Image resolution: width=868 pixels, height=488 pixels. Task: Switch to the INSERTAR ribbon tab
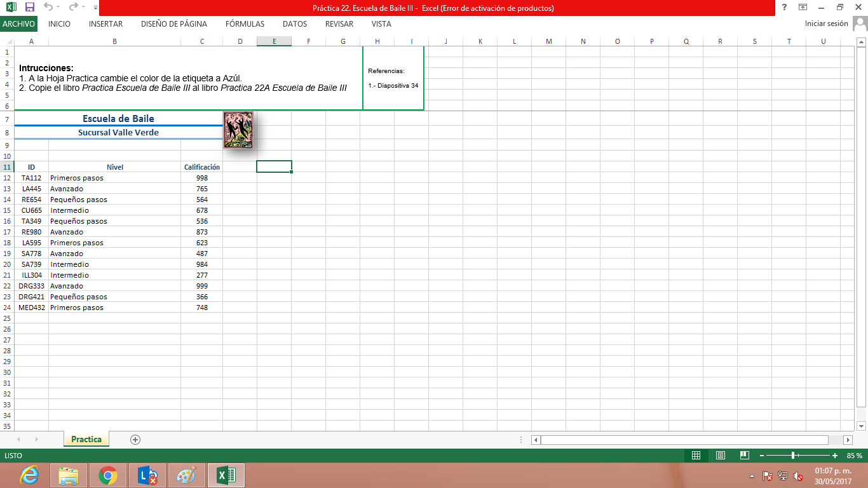106,24
